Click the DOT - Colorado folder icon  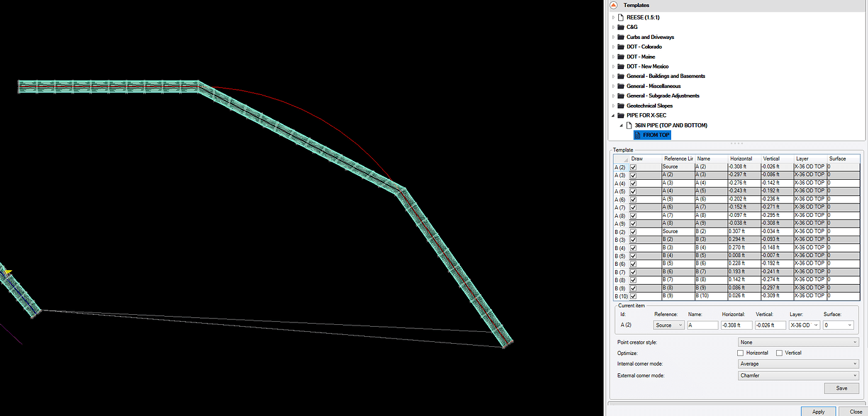(x=621, y=47)
